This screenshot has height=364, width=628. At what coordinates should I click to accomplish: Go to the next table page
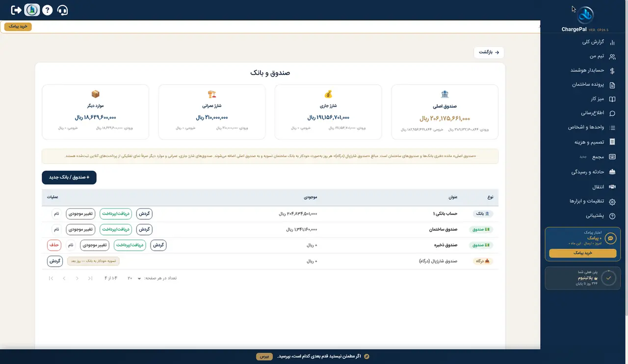(x=64, y=278)
